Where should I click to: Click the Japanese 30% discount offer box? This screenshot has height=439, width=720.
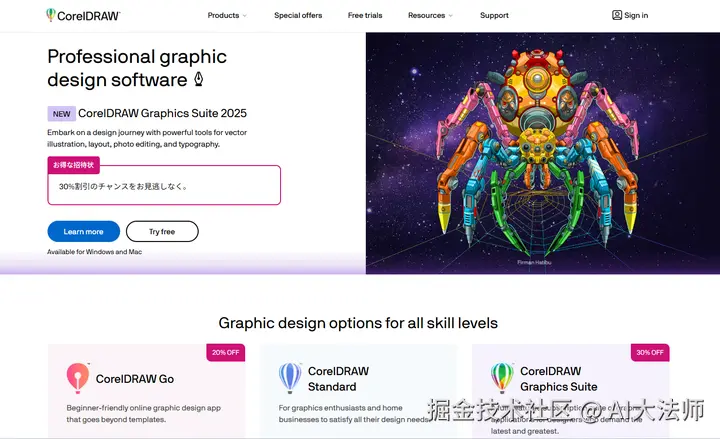pyautogui.click(x=164, y=185)
